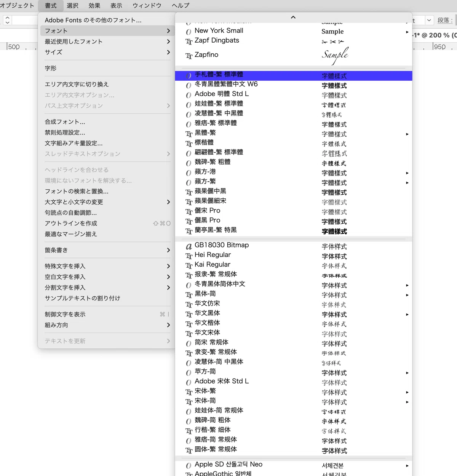
Task: Select 华文楷体 font
Action: [293, 323]
